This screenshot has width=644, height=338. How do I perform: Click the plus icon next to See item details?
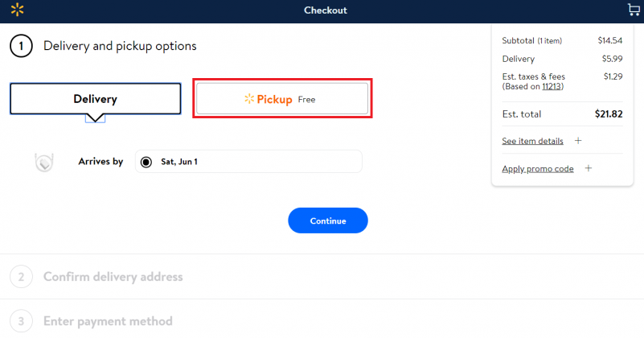(578, 141)
